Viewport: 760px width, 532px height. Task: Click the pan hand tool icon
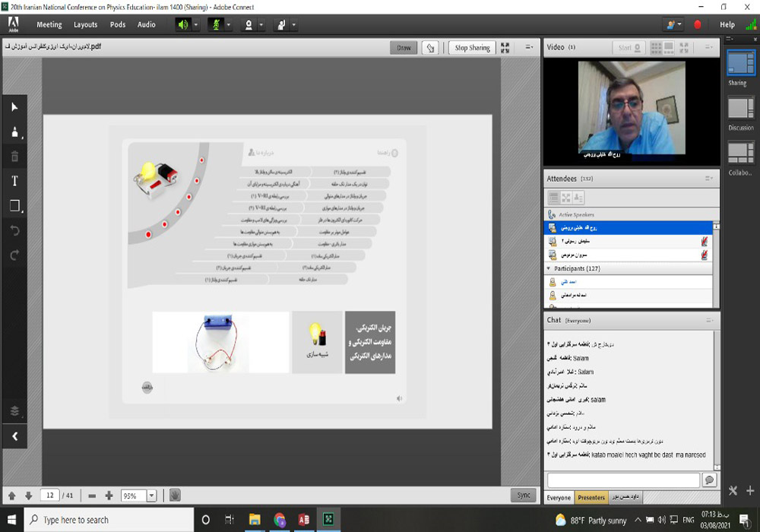coord(175,496)
